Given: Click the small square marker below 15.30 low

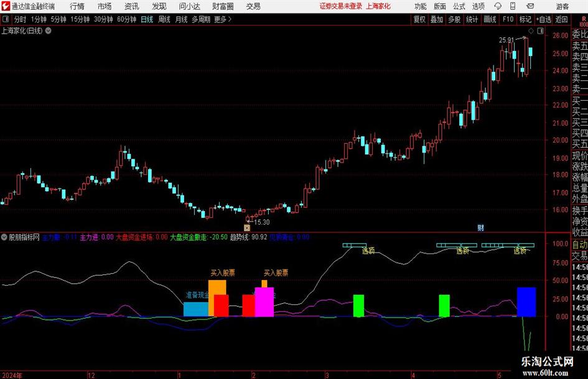Looking at the screenshot, I should 247,227.
